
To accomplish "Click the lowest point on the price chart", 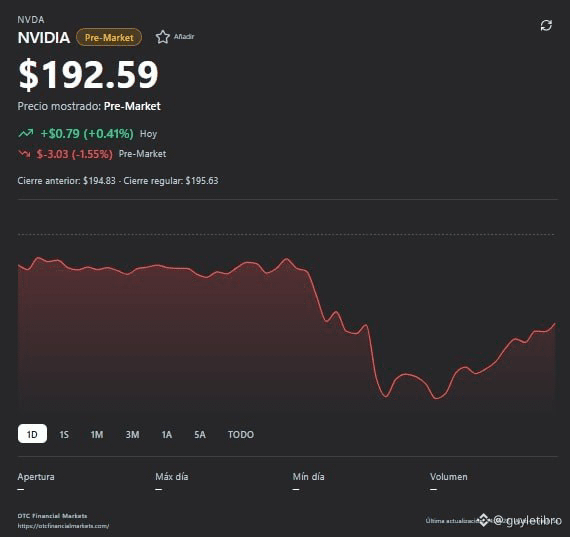I will click(x=437, y=398).
